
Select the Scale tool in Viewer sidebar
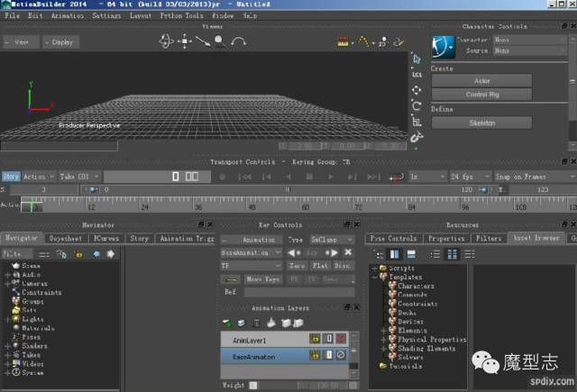tap(417, 122)
